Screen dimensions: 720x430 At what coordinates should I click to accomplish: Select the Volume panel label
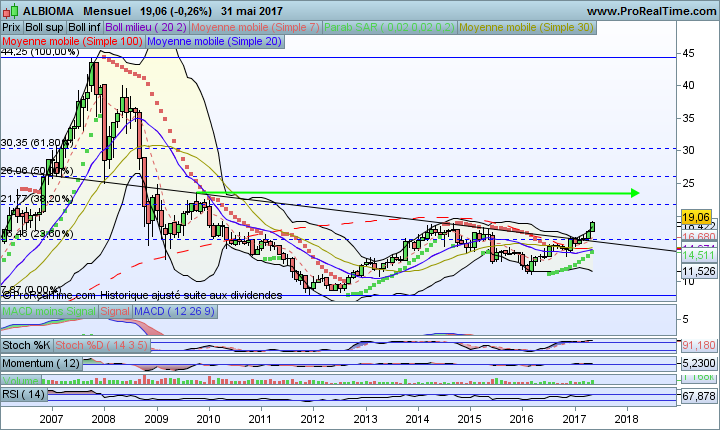[x=21, y=381]
